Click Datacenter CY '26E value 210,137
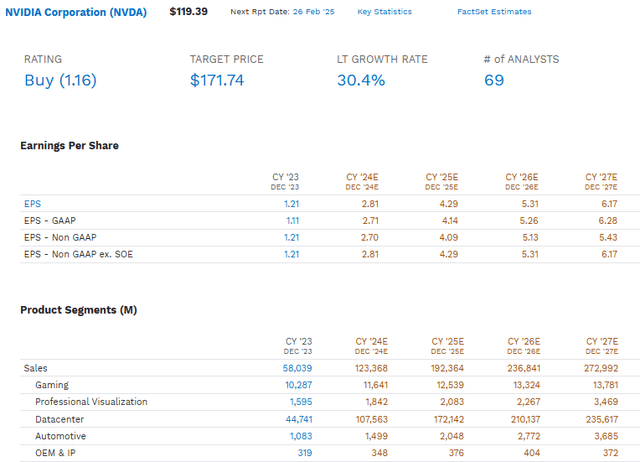The height and width of the screenshot is (462, 640). (x=526, y=419)
